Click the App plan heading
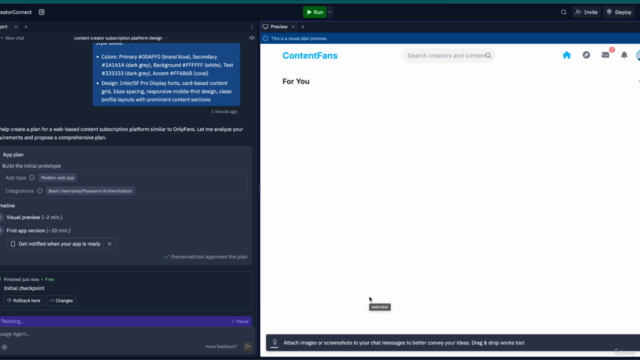This screenshot has height=360, width=640. tap(13, 155)
